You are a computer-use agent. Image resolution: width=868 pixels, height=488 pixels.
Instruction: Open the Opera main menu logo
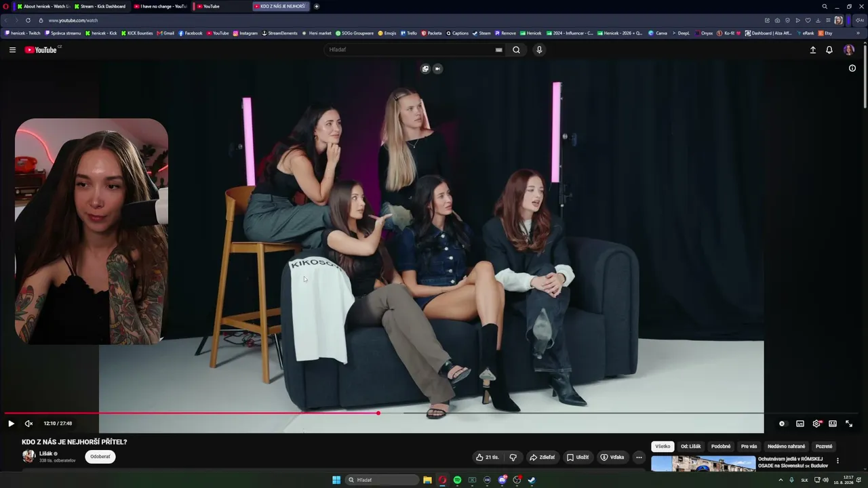click(5, 6)
